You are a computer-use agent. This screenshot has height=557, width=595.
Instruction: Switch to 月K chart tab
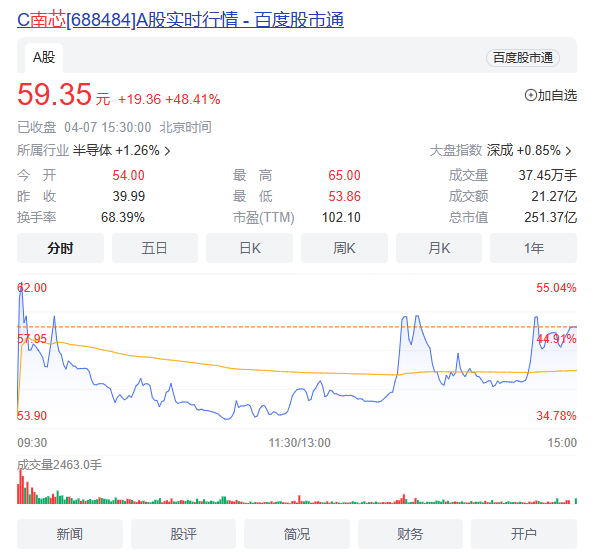(439, 248)
